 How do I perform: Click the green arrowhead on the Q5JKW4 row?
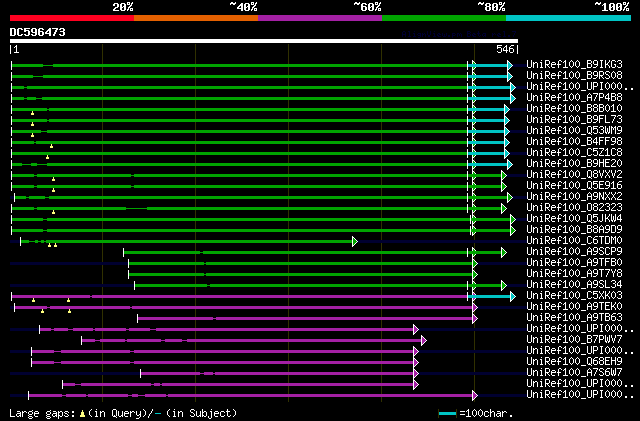coord(513,220)
